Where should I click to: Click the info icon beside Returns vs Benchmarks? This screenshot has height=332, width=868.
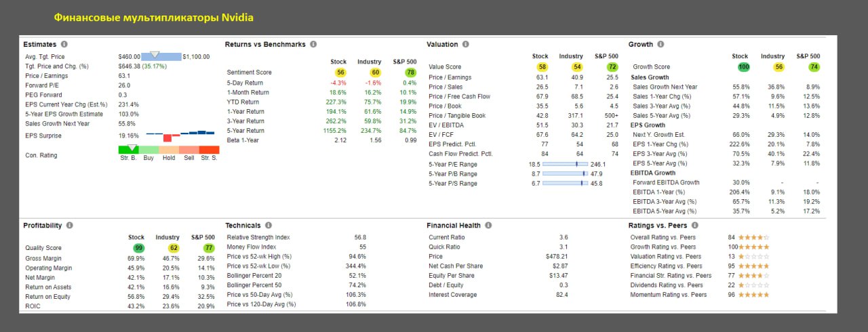point(313,44)
